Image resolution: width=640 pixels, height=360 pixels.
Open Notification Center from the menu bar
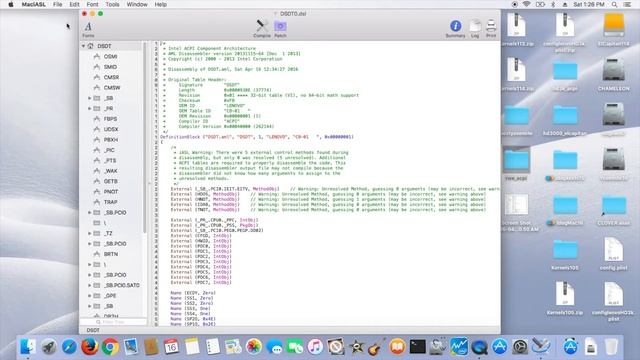[627, 4]
